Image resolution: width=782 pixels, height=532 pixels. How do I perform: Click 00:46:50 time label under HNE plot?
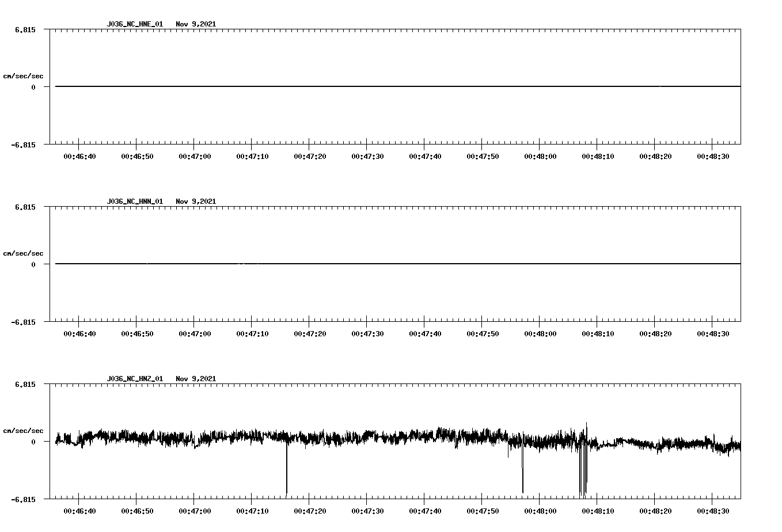coord(137,156)
